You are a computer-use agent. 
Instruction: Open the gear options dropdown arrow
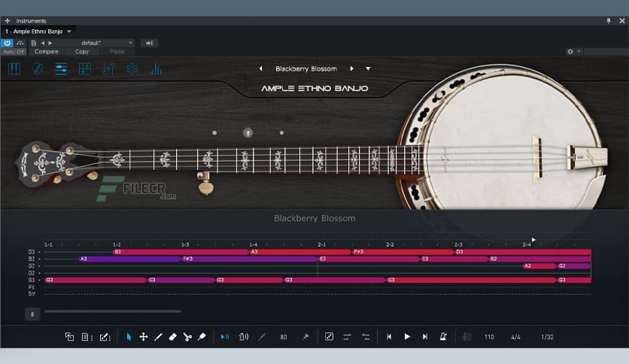pyautogui.click(x=579, y=51)
